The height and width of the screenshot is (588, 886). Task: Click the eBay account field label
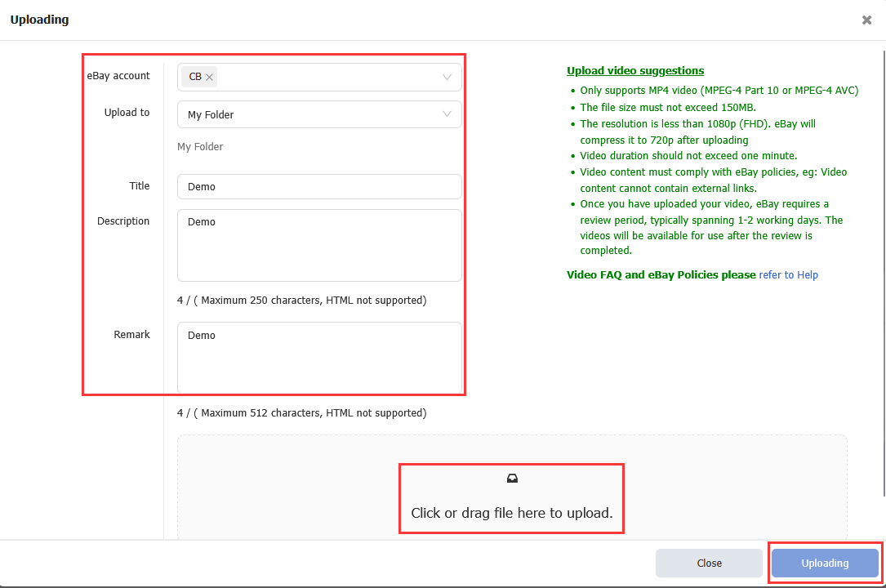click(118, 76)
